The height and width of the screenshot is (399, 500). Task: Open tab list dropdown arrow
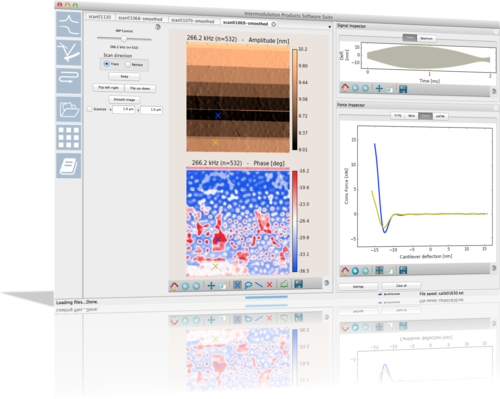click(x=330, y=27)
